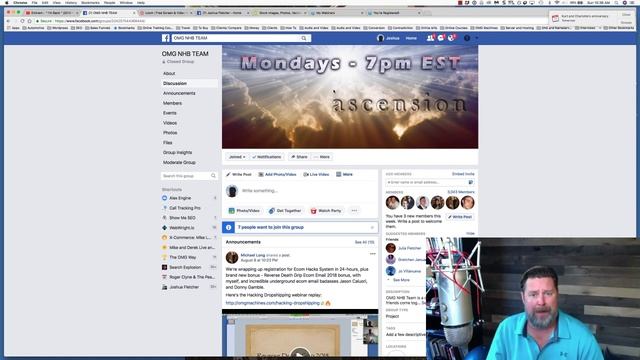
Task: Open Members in the group sidebar
Action: [172, 103]
